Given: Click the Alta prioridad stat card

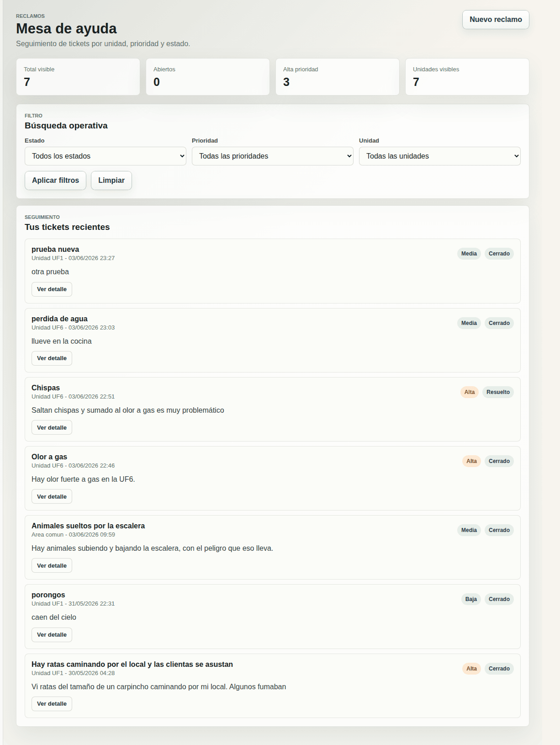Looking at the screenshot, I should point(338,77).
